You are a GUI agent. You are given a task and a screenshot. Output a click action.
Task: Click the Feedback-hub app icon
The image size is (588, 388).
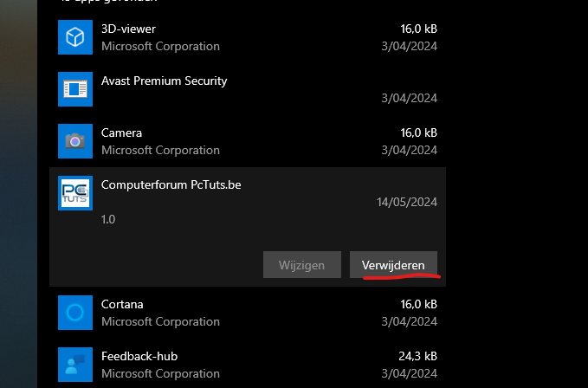[75, 365]
